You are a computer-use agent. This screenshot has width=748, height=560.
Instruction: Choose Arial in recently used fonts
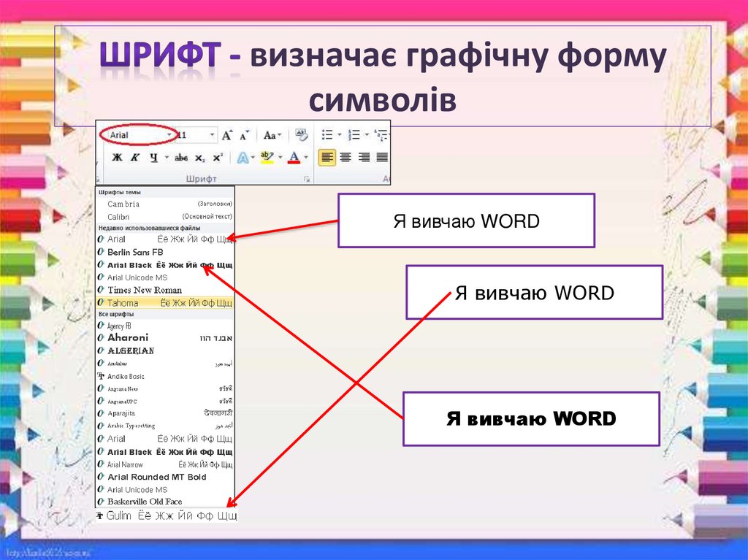[165, 239]
